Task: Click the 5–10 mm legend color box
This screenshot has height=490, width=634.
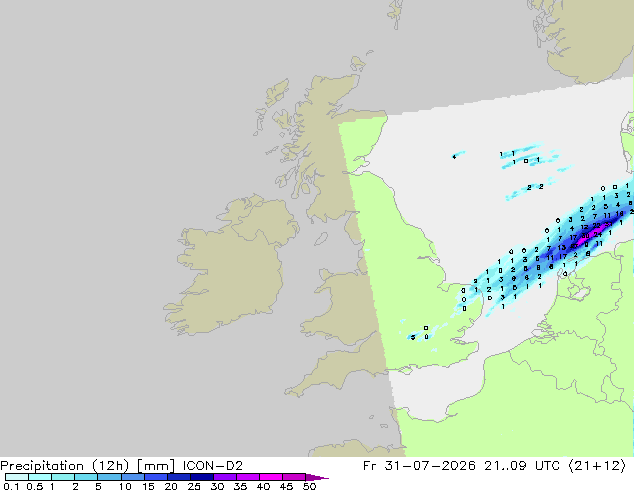Action: (x=109, y=477)
